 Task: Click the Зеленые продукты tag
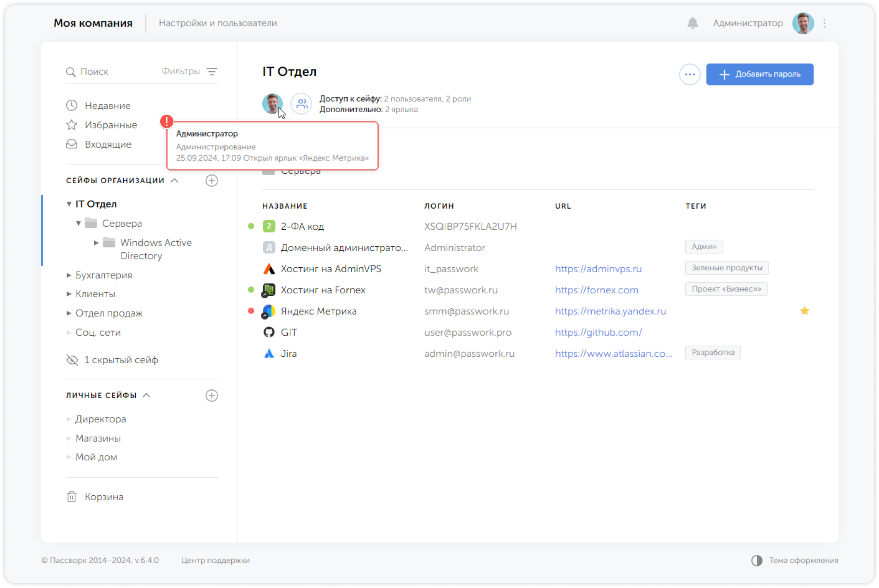(x=726, y=268)
